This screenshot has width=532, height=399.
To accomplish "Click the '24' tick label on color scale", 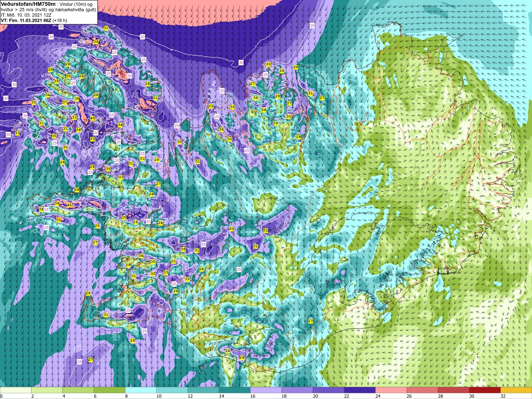I will click(378, 396).
